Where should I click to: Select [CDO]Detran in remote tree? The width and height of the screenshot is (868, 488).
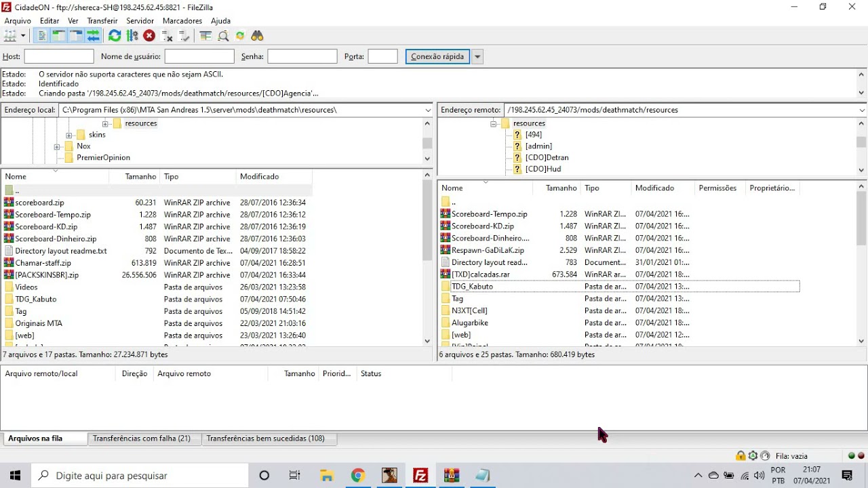point(547,158)
